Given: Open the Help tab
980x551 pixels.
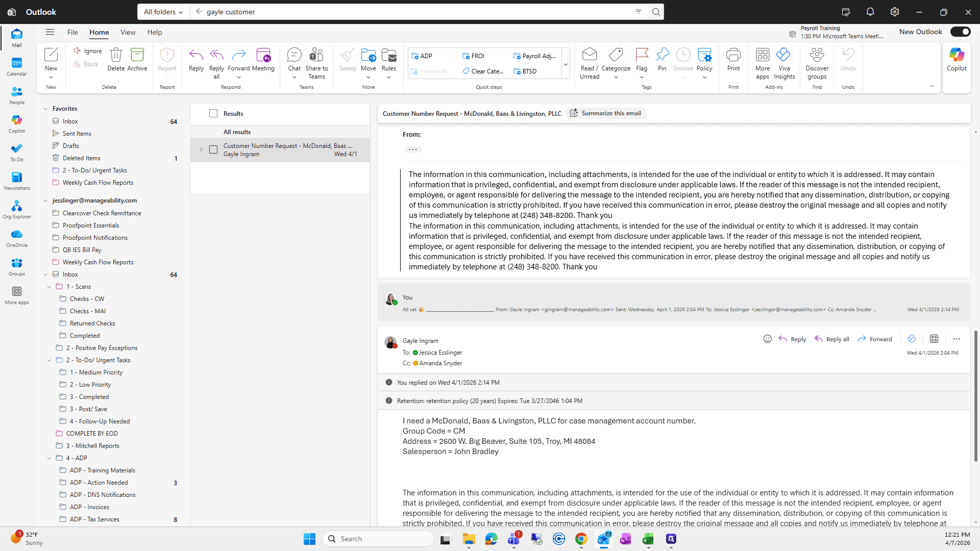Looking at the screenshot, I should (x=155, y=32).
